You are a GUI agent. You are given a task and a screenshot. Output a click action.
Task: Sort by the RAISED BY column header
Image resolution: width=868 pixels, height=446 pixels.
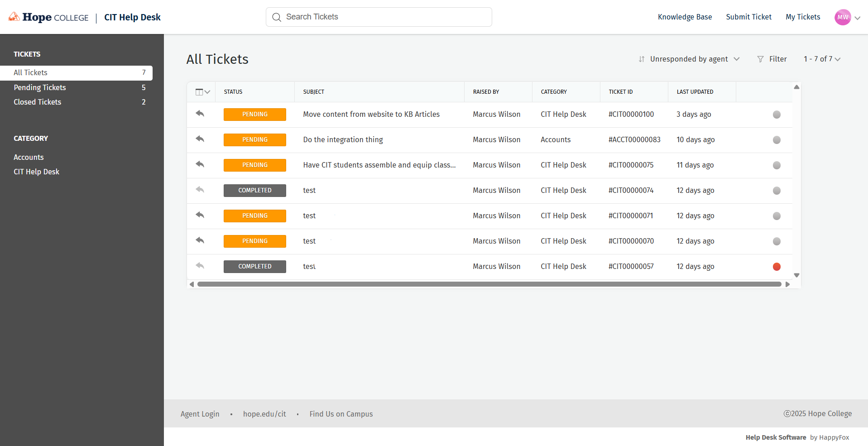tap(486, 92)
